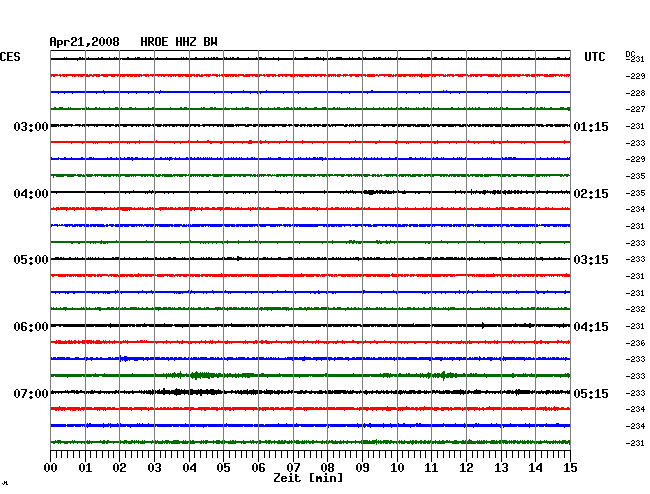Click the Zeit [min] axis title
The image size is (650, 494).
pos(308,478)
